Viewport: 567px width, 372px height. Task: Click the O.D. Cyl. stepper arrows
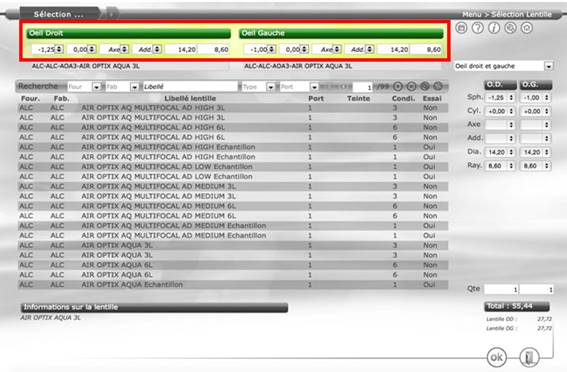pyautogui.click(x=511, y=111)
